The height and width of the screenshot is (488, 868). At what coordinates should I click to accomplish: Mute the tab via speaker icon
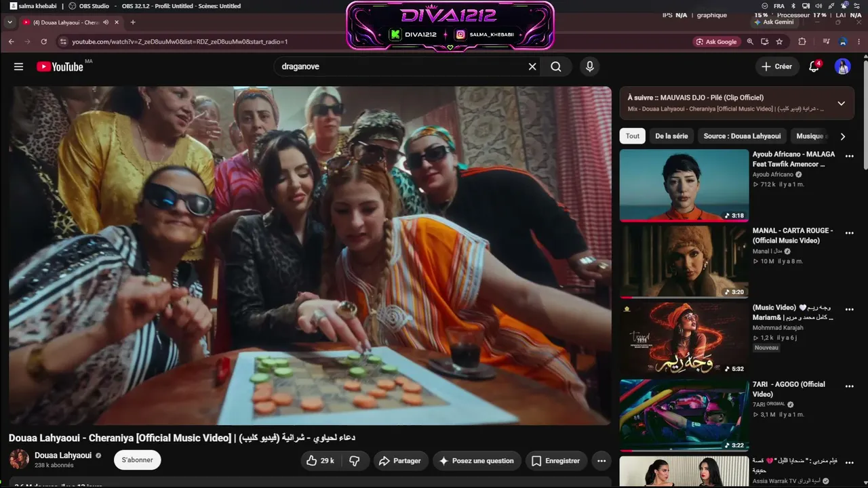[x=105, y=22]
